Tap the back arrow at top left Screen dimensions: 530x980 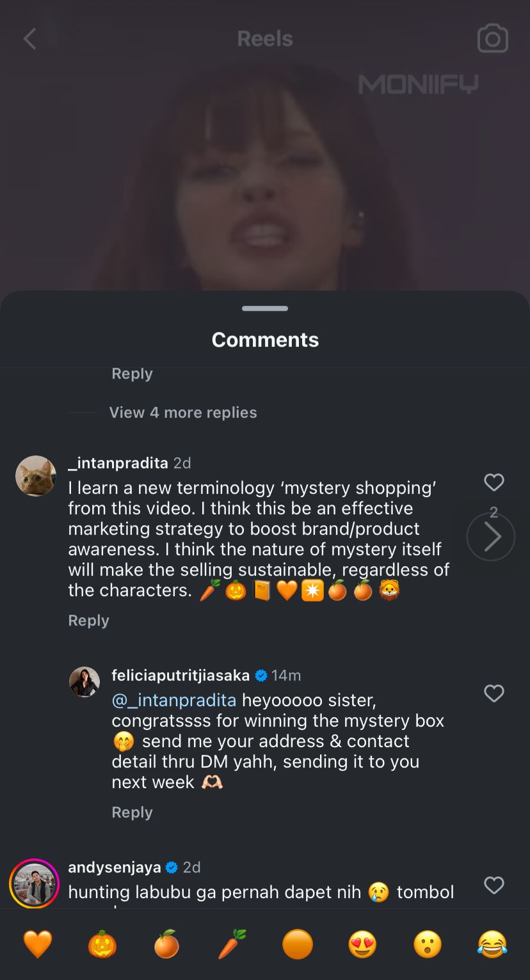[29, 39]
